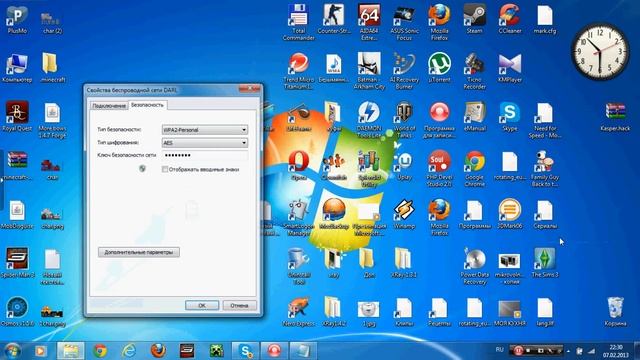This screenshot has width=640, height=360.
Task: Open Firefox from the taskbar
Action: point(158,351)
